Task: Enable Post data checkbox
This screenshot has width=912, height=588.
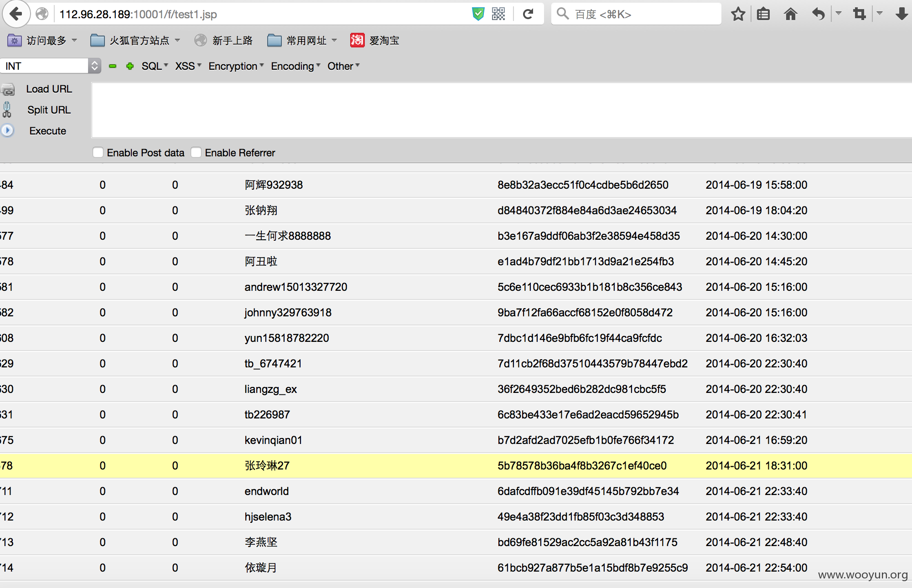Action: [98, 152]
